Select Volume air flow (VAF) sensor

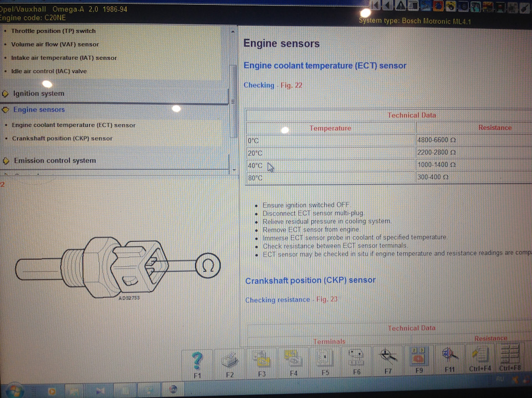pyautogui.click(x=55, y=44)
